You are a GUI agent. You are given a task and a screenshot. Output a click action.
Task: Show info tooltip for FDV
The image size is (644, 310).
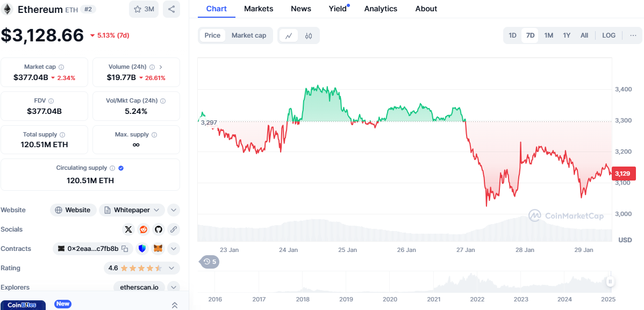click(x=51, y=100)
